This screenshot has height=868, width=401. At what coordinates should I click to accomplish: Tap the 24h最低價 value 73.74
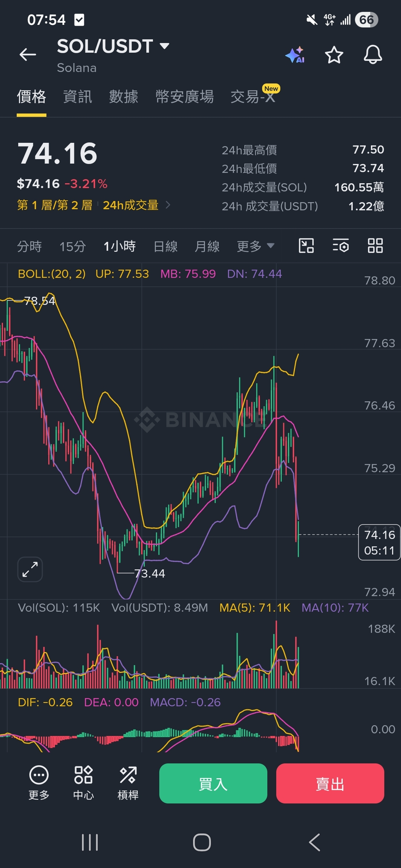[368, 168]
